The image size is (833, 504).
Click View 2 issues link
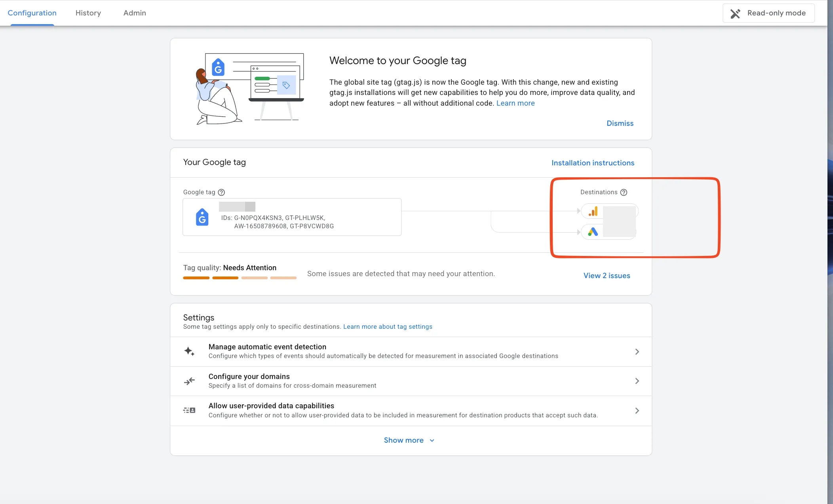pos(607,276)
